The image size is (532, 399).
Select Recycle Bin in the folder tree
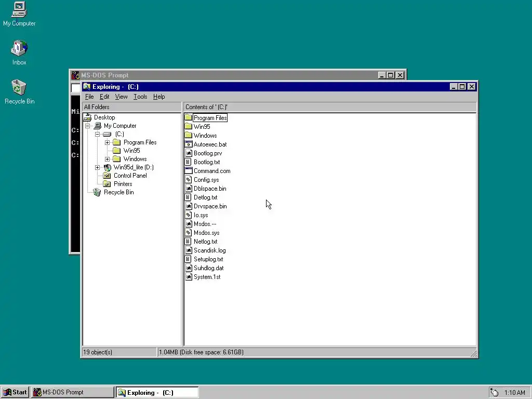pos(118,192)
